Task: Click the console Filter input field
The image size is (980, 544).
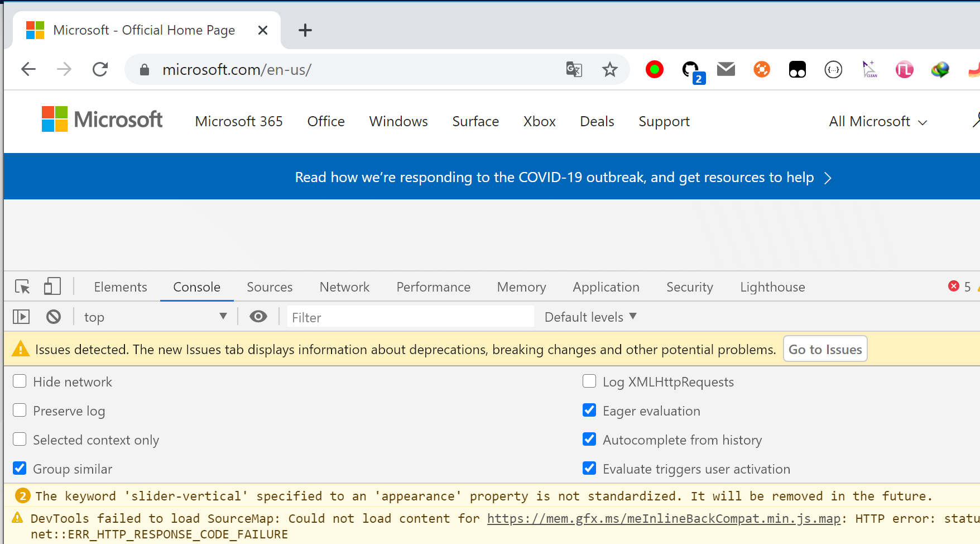Action: 410,317
